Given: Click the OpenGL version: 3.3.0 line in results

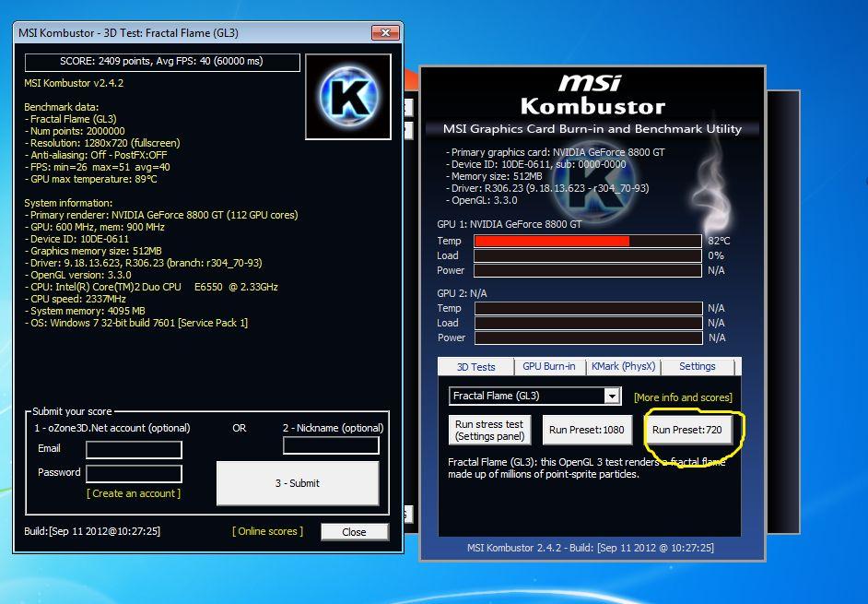Looking at the screenshot, I should point(78,275).
